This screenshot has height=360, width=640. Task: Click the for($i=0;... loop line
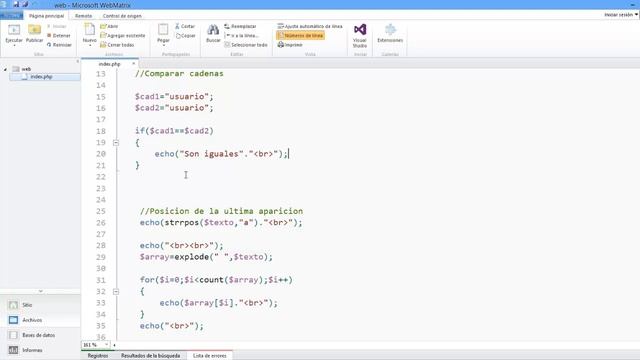click(216, 280)
